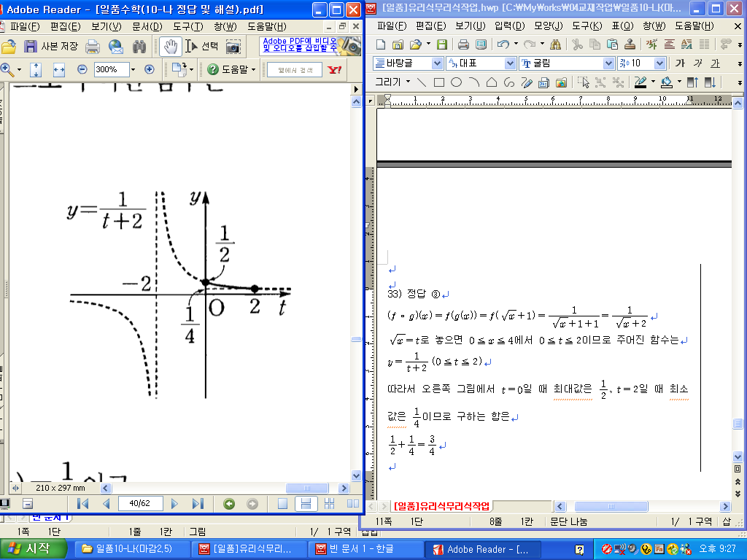Click the line color pen swatch
The width and height of the screenshot is (747, 560).
point(640,82)
